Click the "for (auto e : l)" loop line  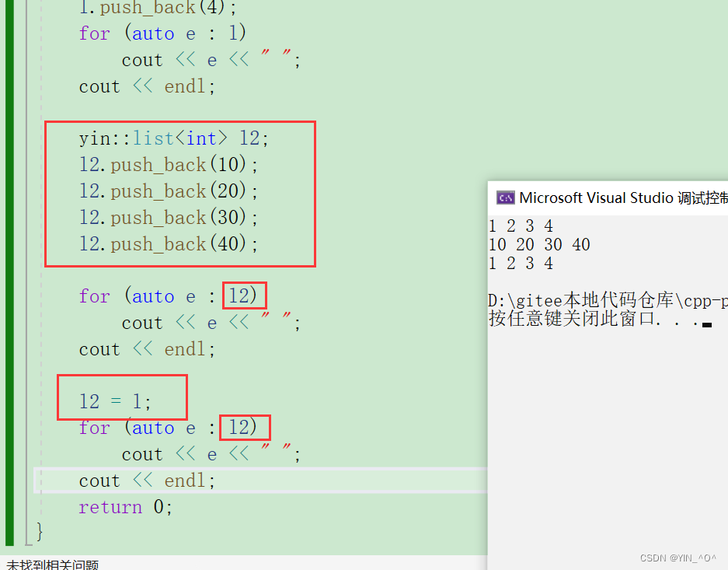162,33
